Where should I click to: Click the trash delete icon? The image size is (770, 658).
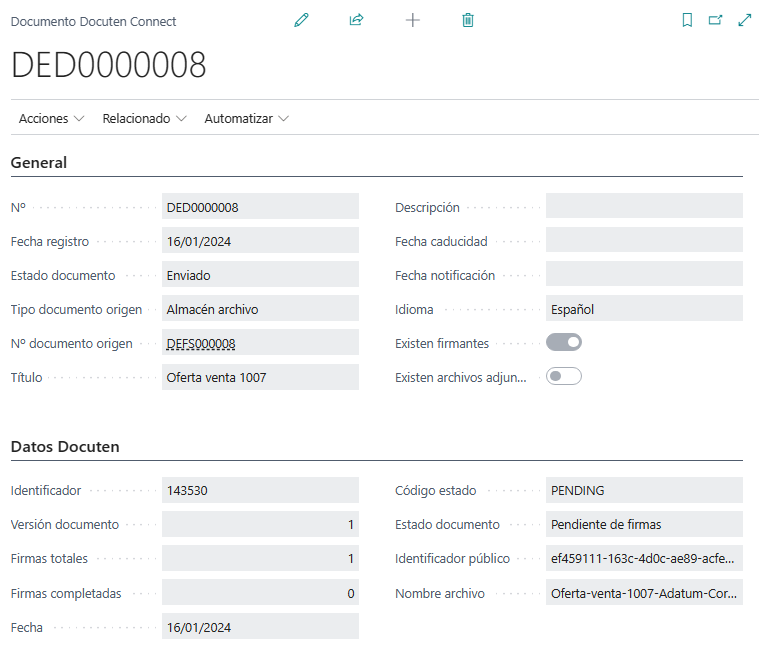pyautogui.click(x=468, y=20)
